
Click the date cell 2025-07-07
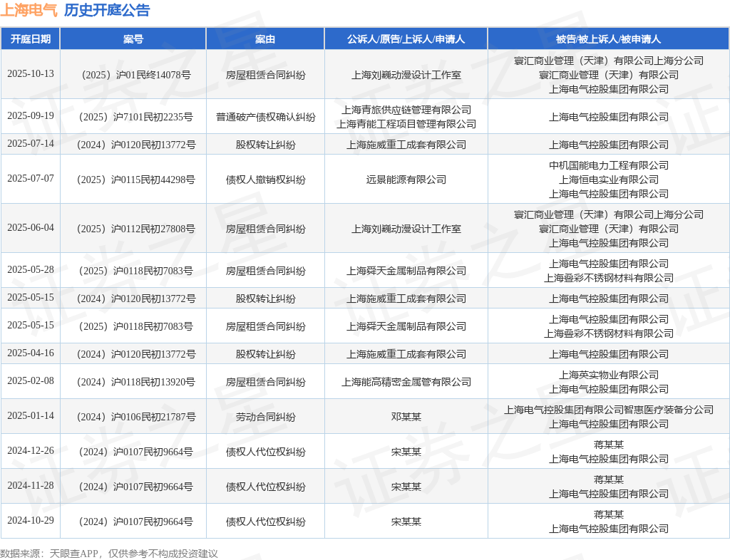[30, 179]
